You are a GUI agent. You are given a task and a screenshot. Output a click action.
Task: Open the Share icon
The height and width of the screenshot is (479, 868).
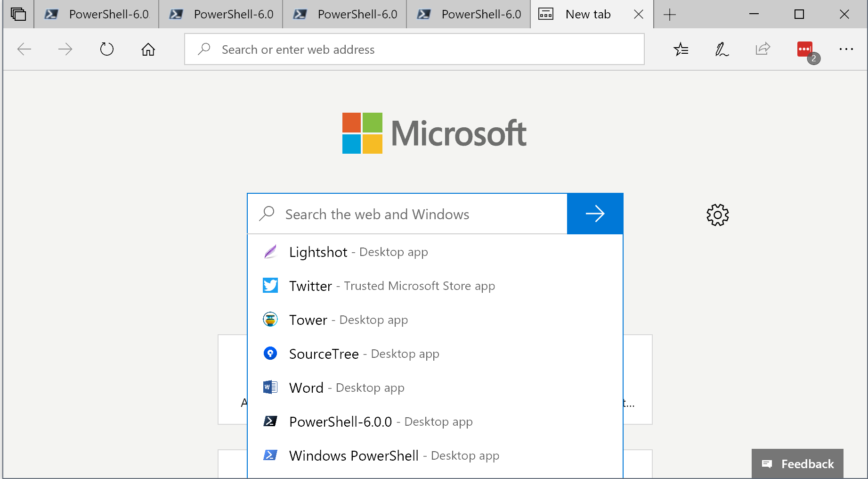(x=763, y=49)
